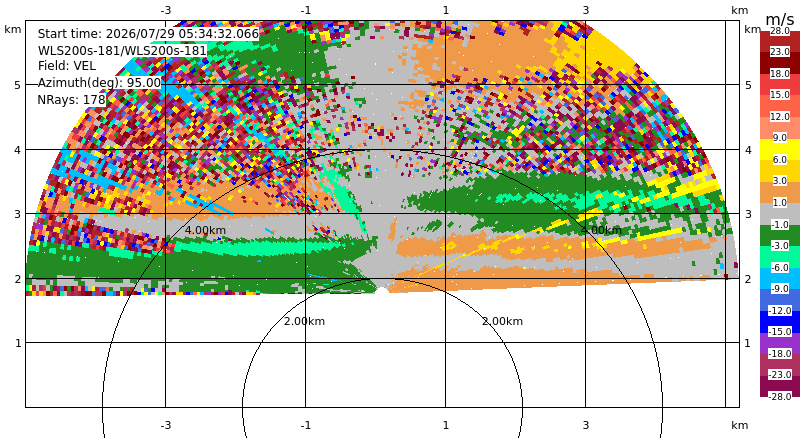The height and width of the screenshot is (438, 800).
Task: Click the left 2.00km range ring label
Action: tap(305, 321)
